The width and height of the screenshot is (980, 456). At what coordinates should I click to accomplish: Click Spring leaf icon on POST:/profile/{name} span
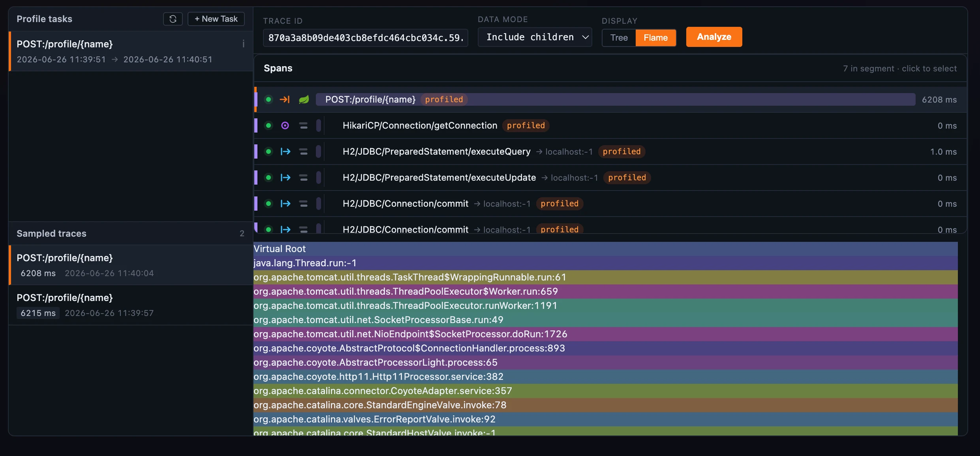point(304,99)
